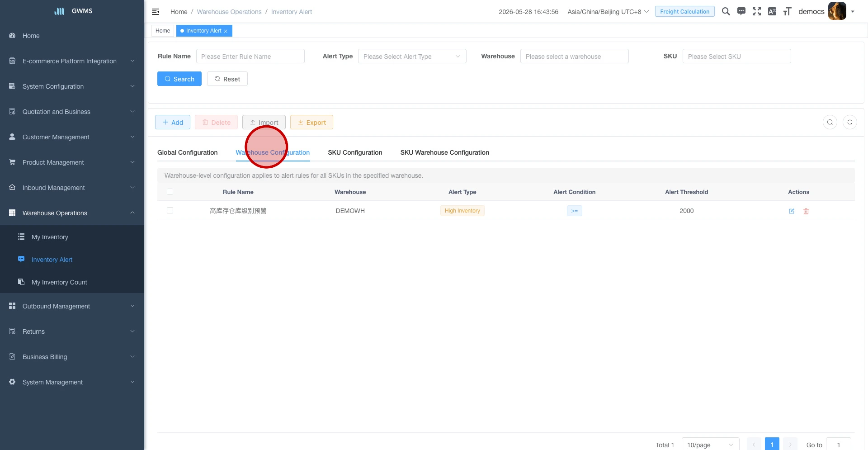Open the messages chat bubble icon
This screenshot has height=450, width=868.
click(x=741, y=11)
